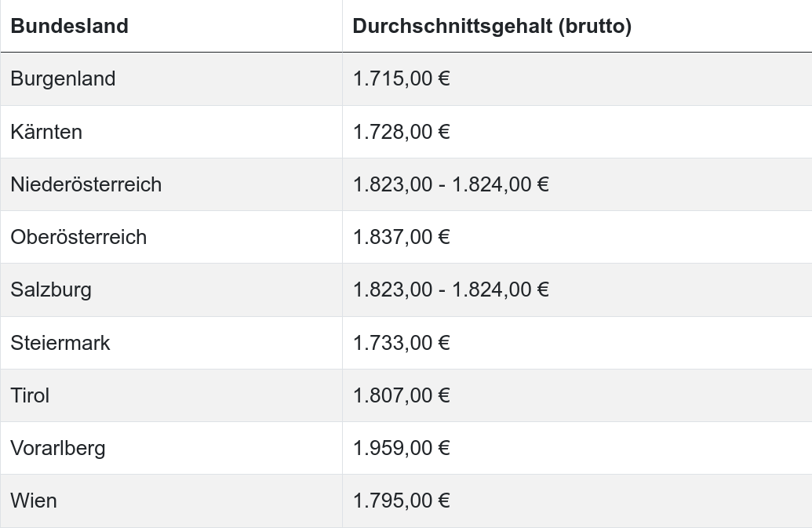Click the 1.795,00 € salary value
812x528 pixels.
point(401,501)
